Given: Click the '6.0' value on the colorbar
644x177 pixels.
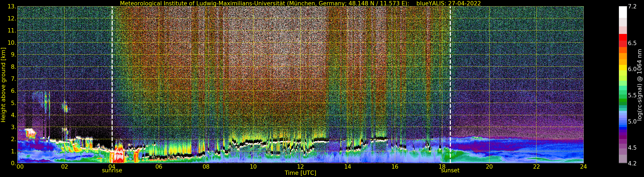Looking at the screenshot, I should point(632,69).
